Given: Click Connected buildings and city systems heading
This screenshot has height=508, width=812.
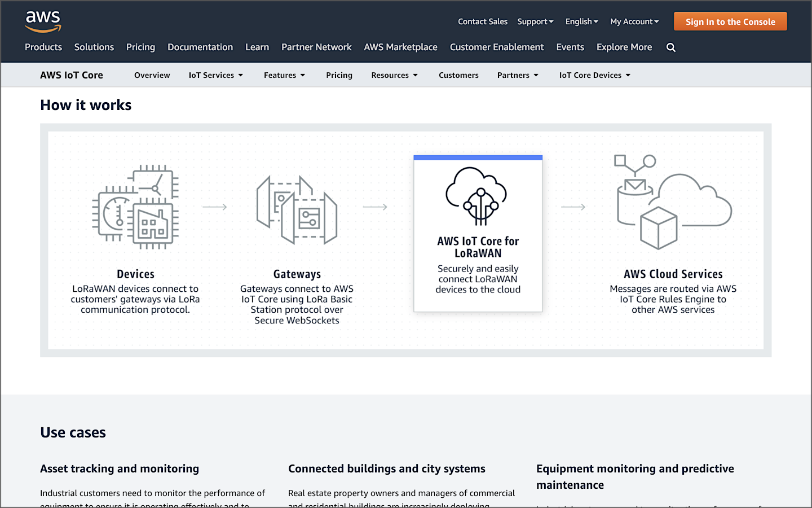Looking at the screenshot, I should pyautogui.click(x=387, y=468).
